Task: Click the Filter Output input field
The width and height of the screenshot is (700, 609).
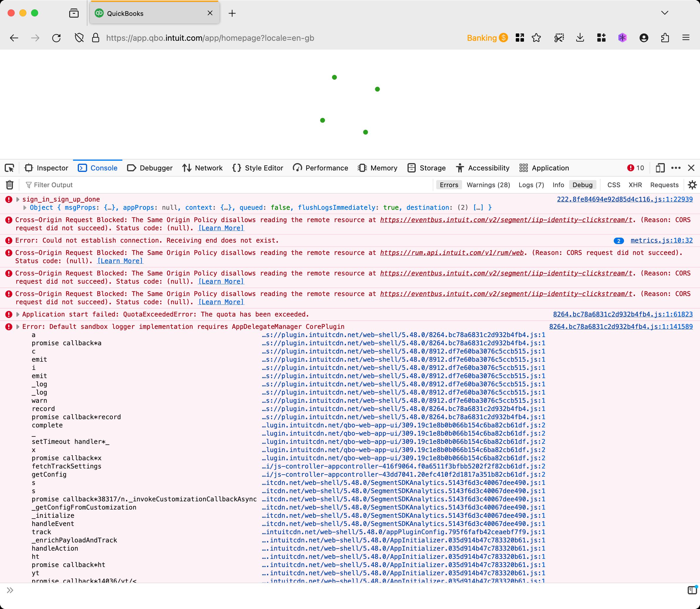Action: [89, 185]
